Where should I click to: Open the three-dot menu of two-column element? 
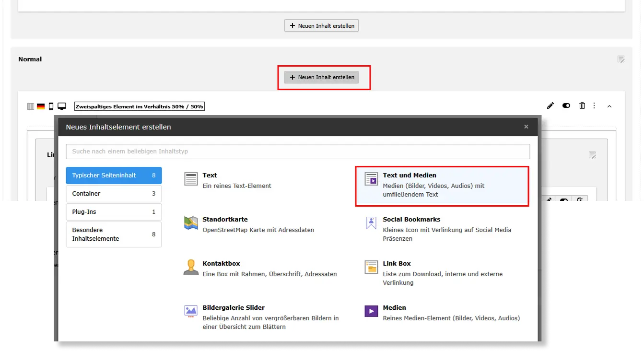pyautogui.click(x=594, y=105)
